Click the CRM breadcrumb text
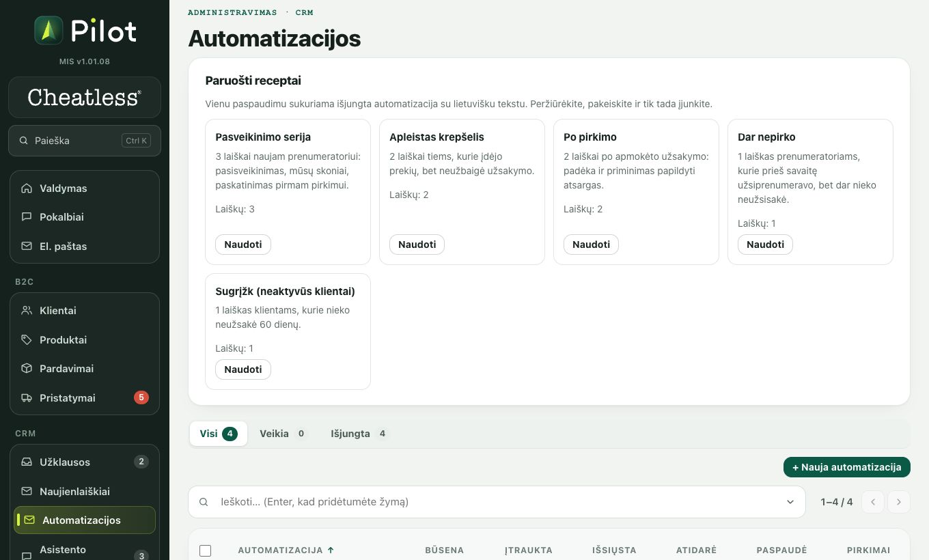The height and width of the screenshot is (560, 929). (304, 12)
